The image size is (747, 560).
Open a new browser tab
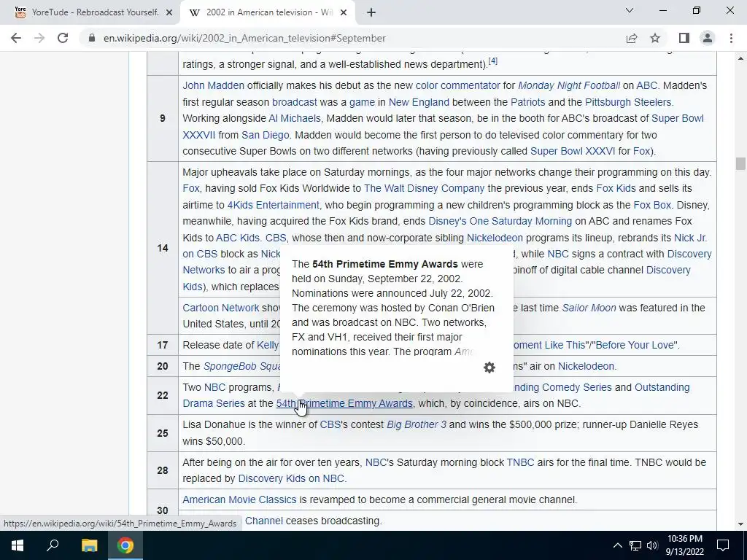(371, 13)
